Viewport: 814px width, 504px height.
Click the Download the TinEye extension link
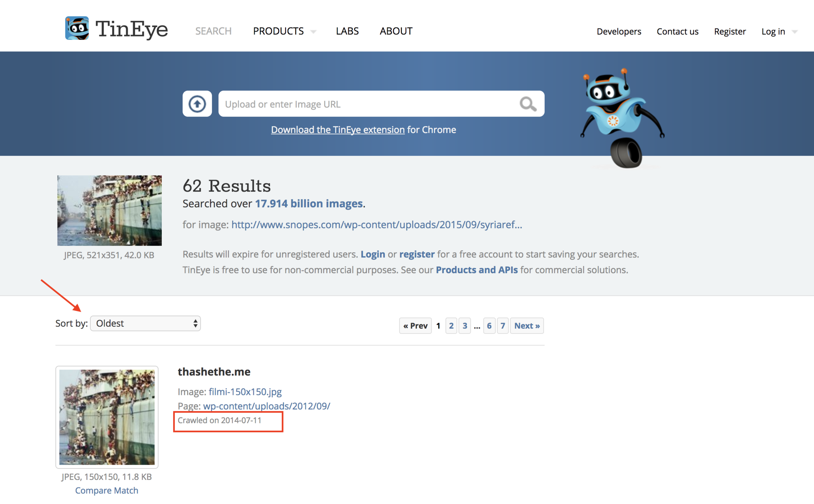coord(338,130)
